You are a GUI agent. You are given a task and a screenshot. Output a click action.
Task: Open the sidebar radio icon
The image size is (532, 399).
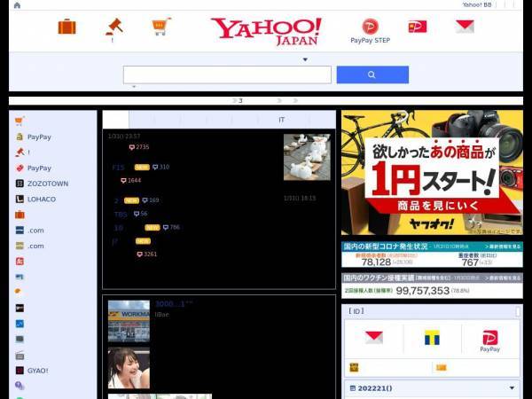pyautogui.click(x=20, y=355)
